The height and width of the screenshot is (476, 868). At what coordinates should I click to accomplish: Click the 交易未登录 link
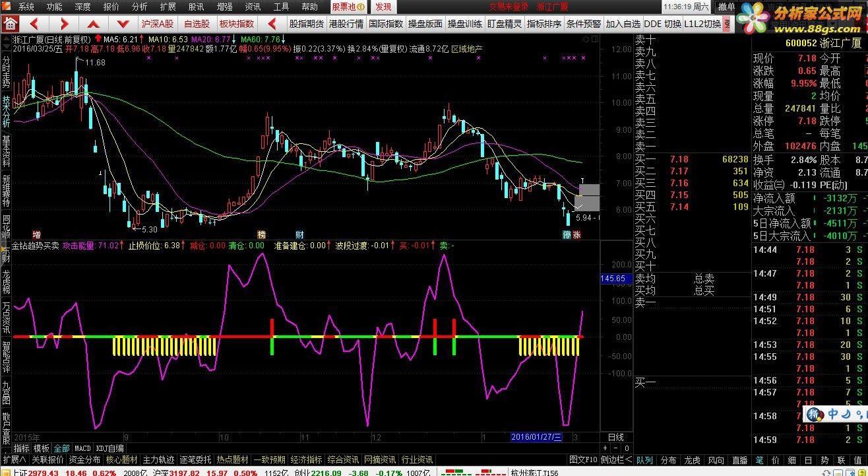click(x=509, y=7)
